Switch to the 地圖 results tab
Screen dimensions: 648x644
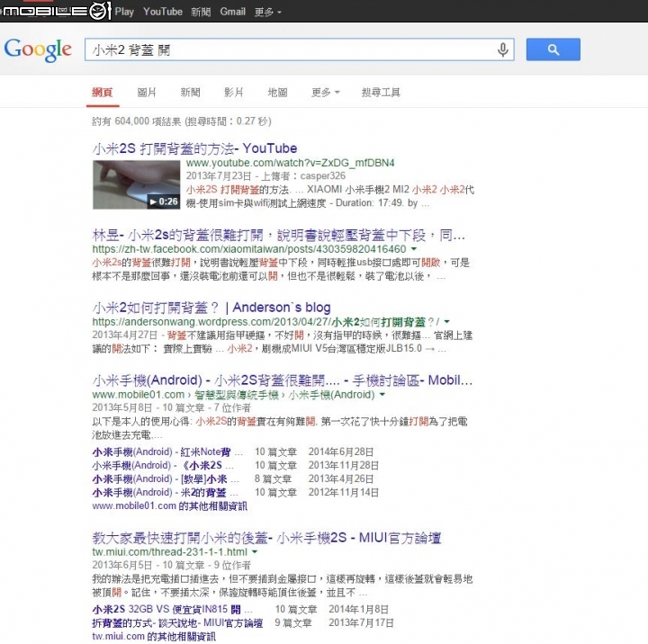[277, 92]
